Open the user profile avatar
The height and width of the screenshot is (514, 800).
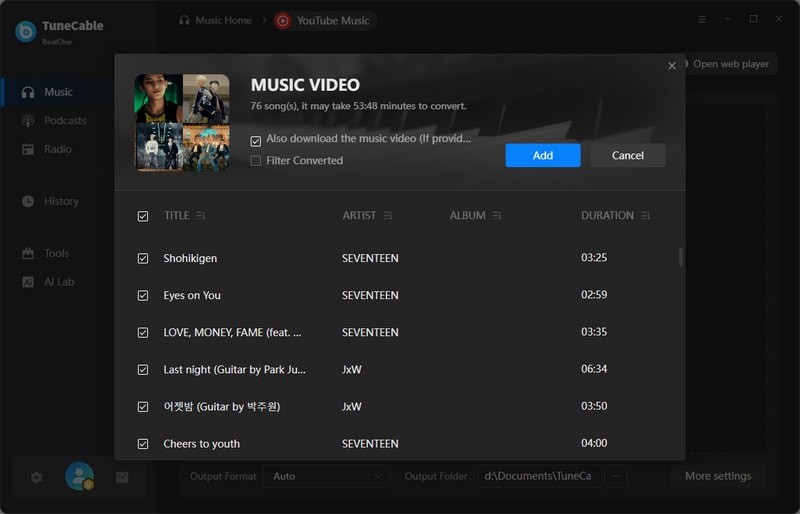pyautogui.click(x=79, y=477)
